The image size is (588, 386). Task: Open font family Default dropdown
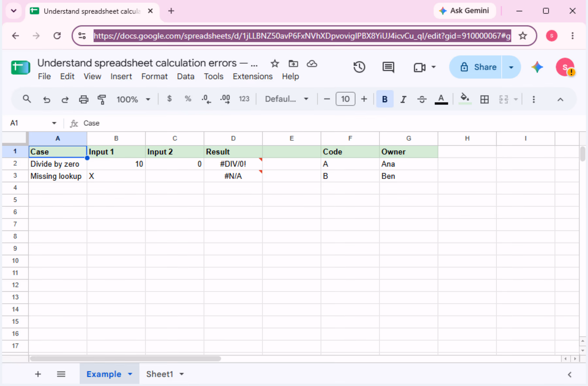[286, 99]
